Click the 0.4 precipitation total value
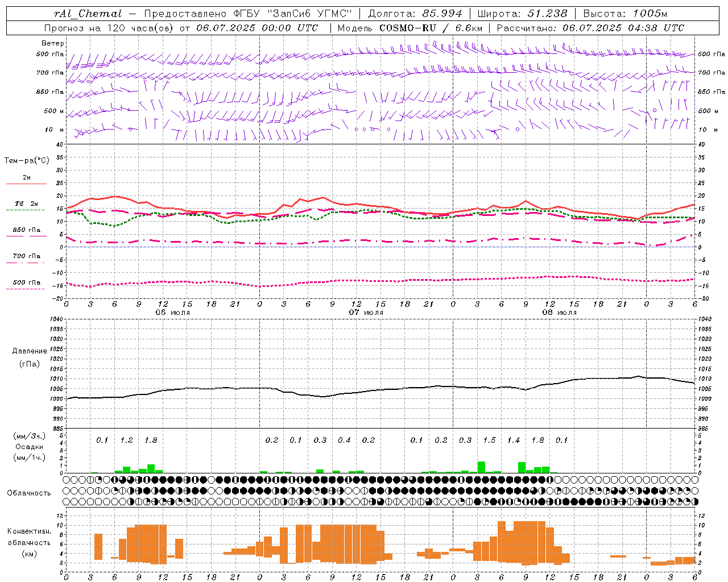Screen dimensions: 728x582 [x=344, y=440]
